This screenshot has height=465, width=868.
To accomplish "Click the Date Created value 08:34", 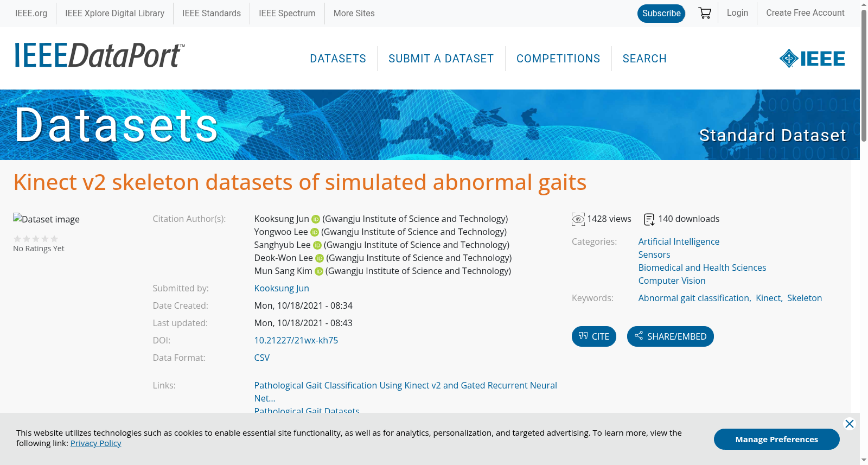I will pyautogui.click(x=303, y=306).
